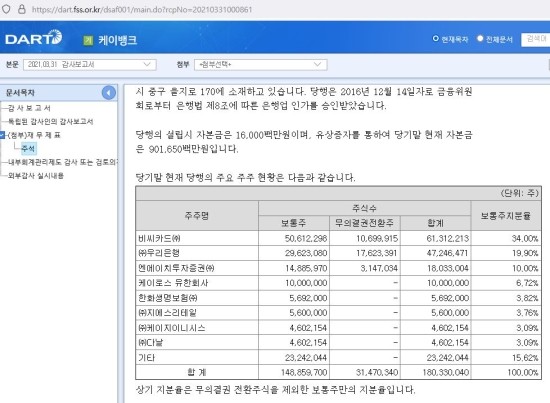550x403 pixels.
Task: Click the browser URL address field
Action: pyautogui.click(x=142, y=9)
